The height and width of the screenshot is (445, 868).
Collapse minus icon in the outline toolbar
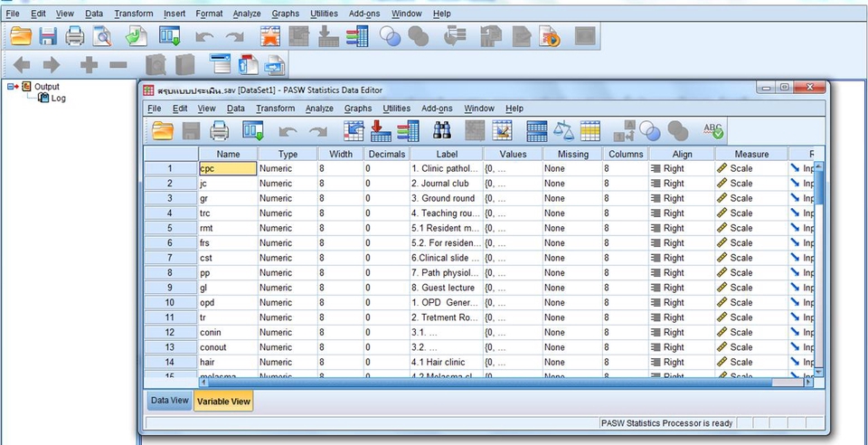tap(118, 65)
